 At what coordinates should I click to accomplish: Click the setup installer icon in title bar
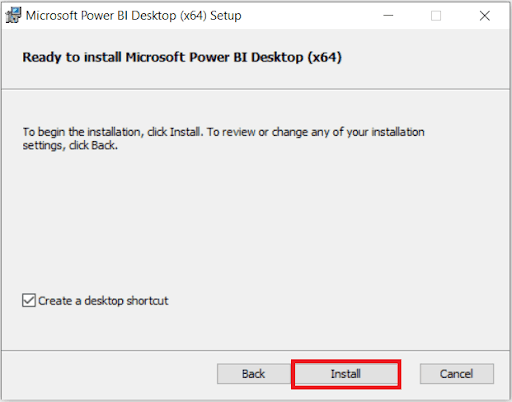pos(13,15)
